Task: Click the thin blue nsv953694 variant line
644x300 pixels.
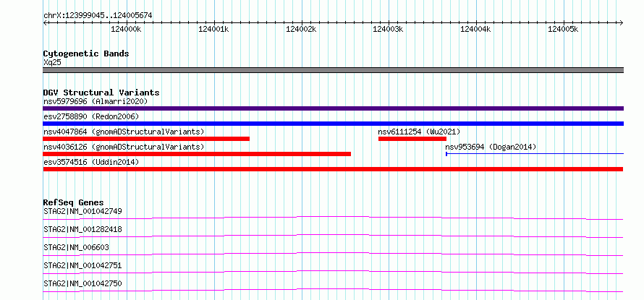Action: 535,154
